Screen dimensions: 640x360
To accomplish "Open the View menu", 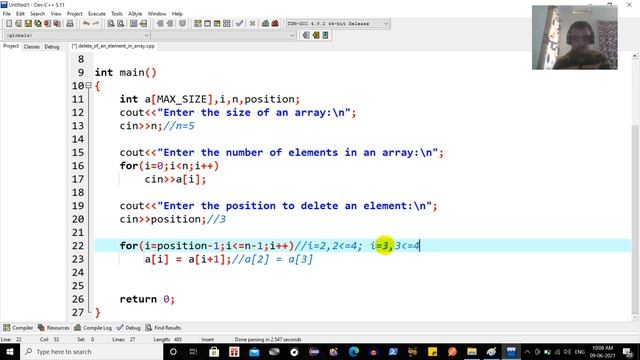I will (x=56, y=13).
